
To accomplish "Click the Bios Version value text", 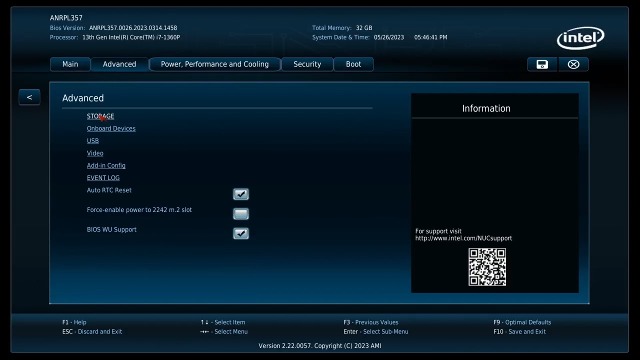I will [133, 28].
